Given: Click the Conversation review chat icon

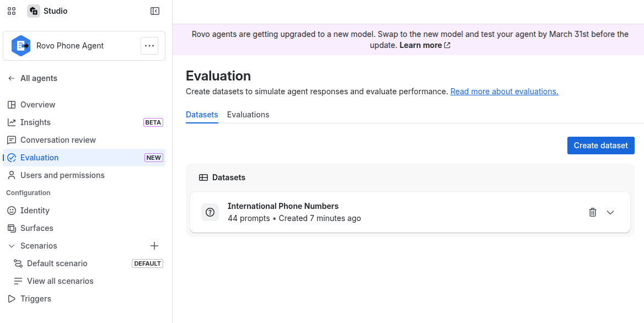Looking at the screenshot, I should 12,140.
